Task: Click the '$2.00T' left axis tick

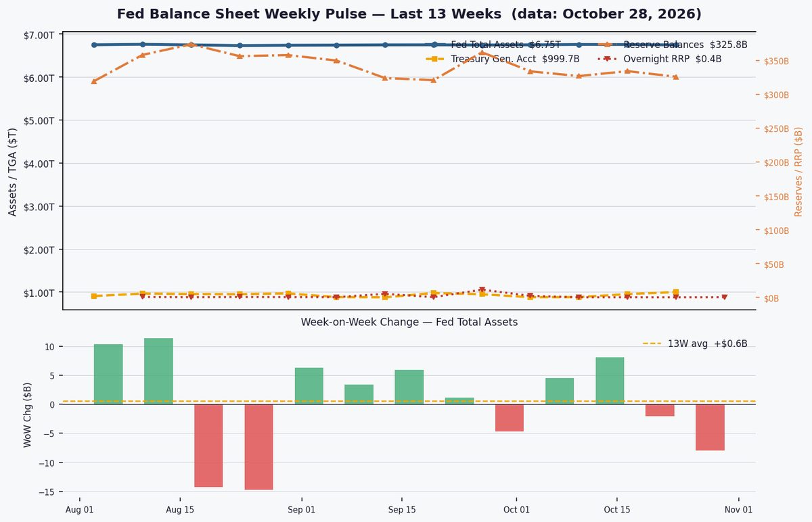Action: pyautogui.click(x=39, y=250)
